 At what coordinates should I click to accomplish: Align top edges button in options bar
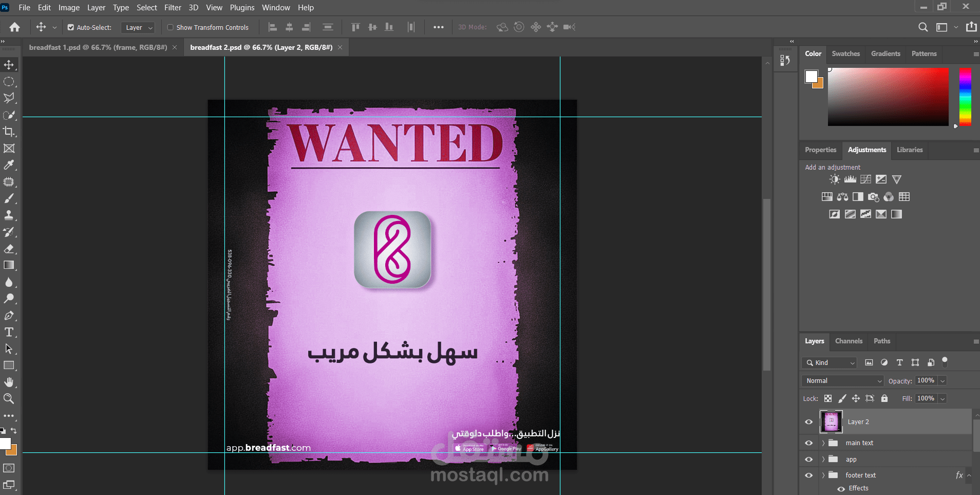355,27
